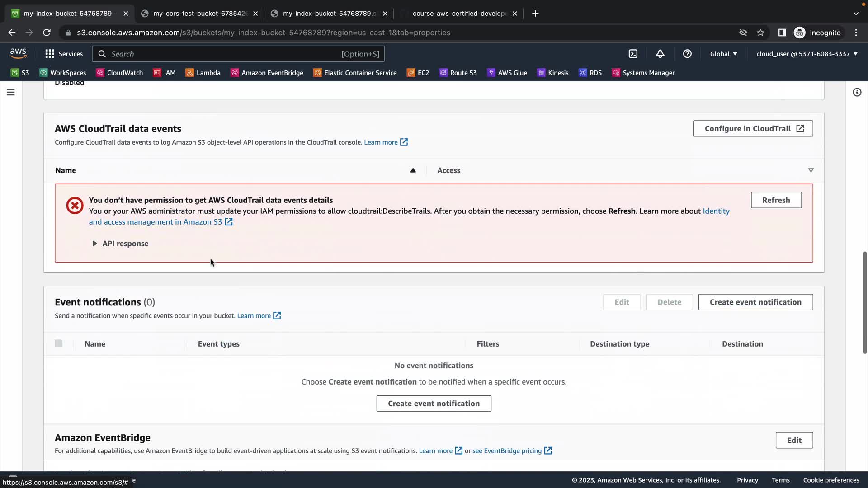
Task: Open the help question mark icon
Action: coord(687,54)
